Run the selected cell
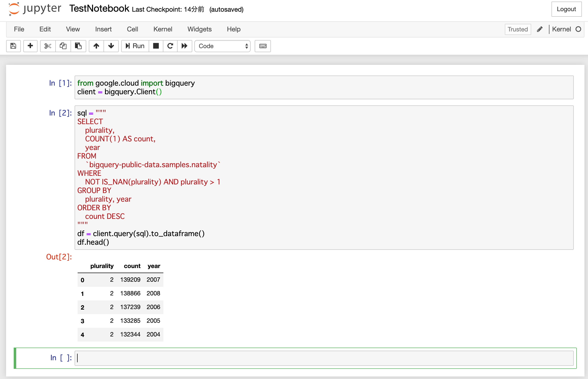Image resolution: width=588 pixels, height=379 pixels. 135,46
